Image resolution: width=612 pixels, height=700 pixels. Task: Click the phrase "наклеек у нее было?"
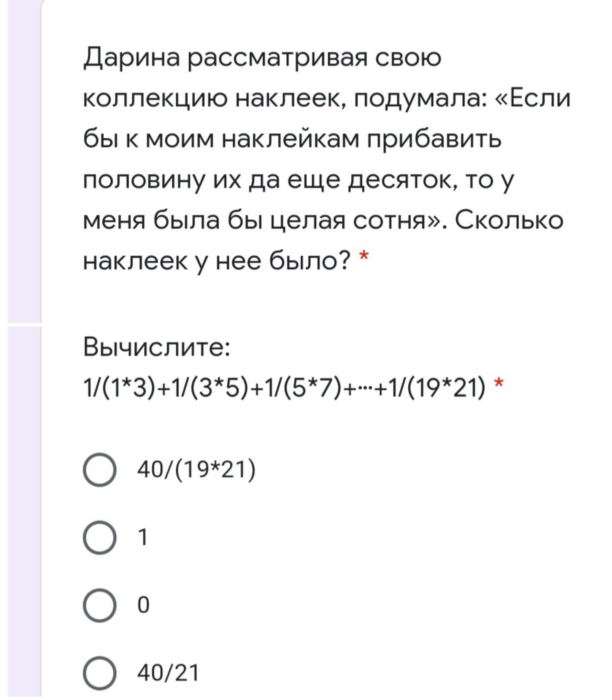[x=217, y=262]
